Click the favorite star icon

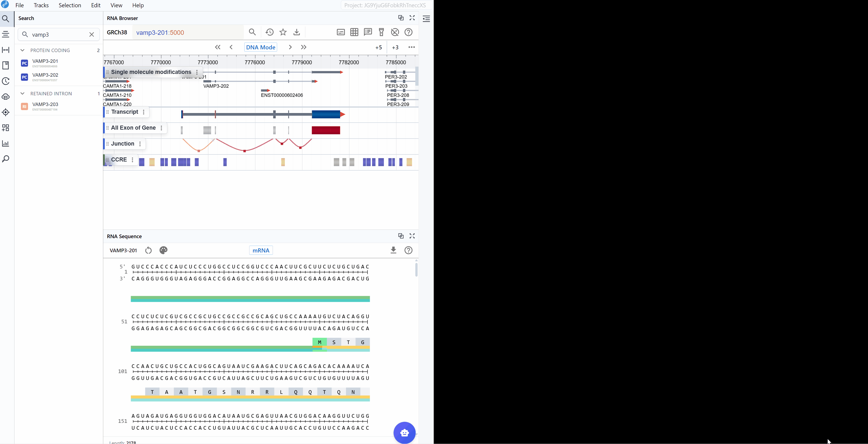(x=283, y=32)
